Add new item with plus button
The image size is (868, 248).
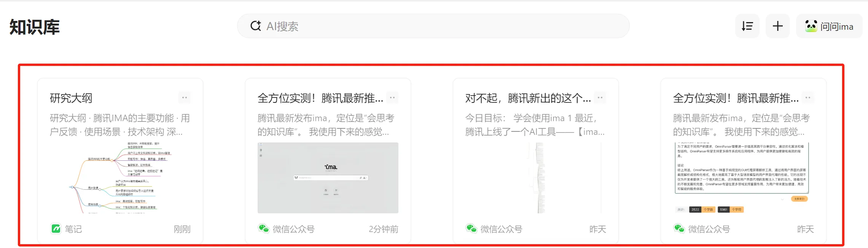click(x=777, y=26)
